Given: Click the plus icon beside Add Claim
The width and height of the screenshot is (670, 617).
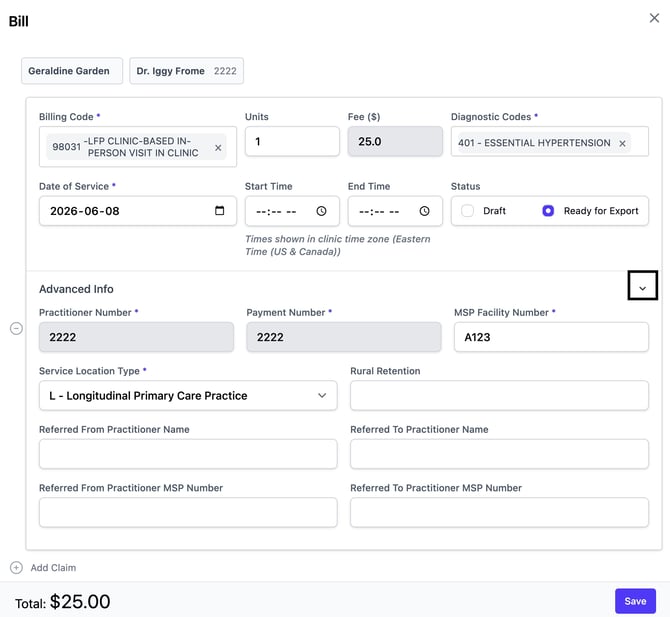Looking at the screenshot, I should pyautogui.click(x=16, y=567).
